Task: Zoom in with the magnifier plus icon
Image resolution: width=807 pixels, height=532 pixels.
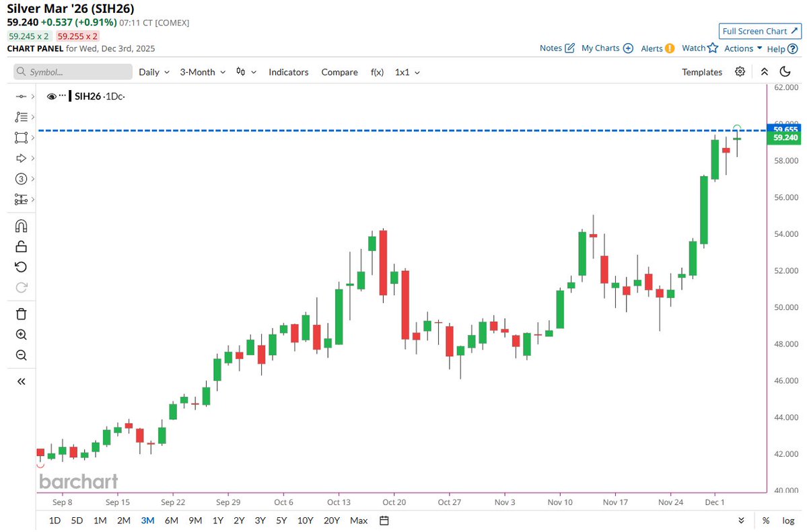Action: (x=21, y=334)
